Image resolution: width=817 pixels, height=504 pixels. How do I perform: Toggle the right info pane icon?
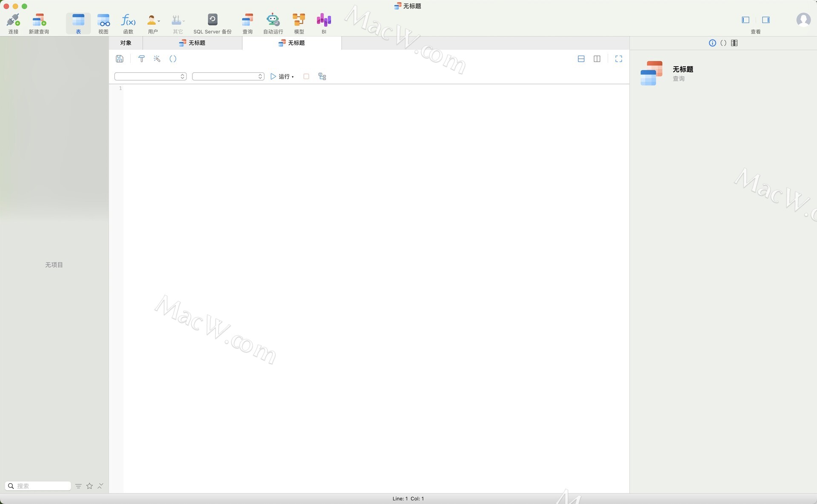(x=766, y=20)
